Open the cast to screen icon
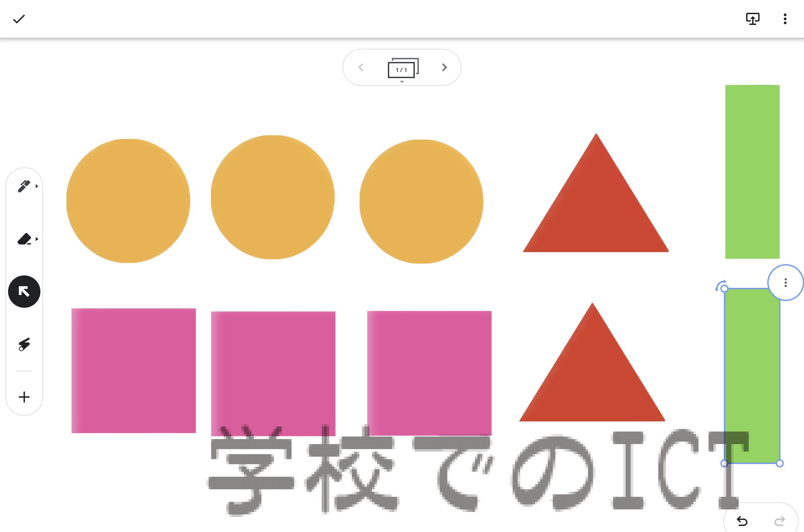 (752, 19)
